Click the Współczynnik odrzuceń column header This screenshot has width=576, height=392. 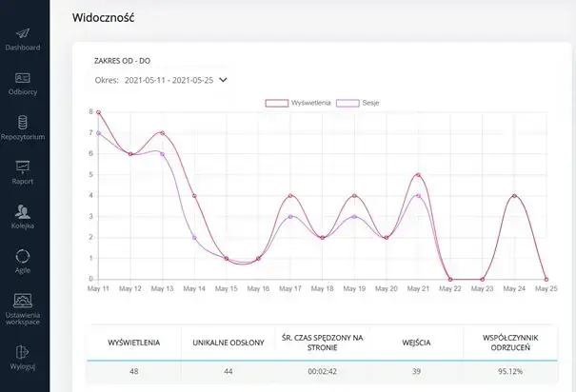(513, 340)
